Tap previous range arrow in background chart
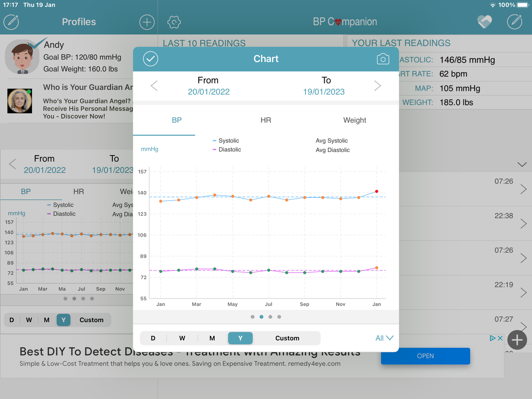This screenshot has width=532, height=399. [13, 164]
